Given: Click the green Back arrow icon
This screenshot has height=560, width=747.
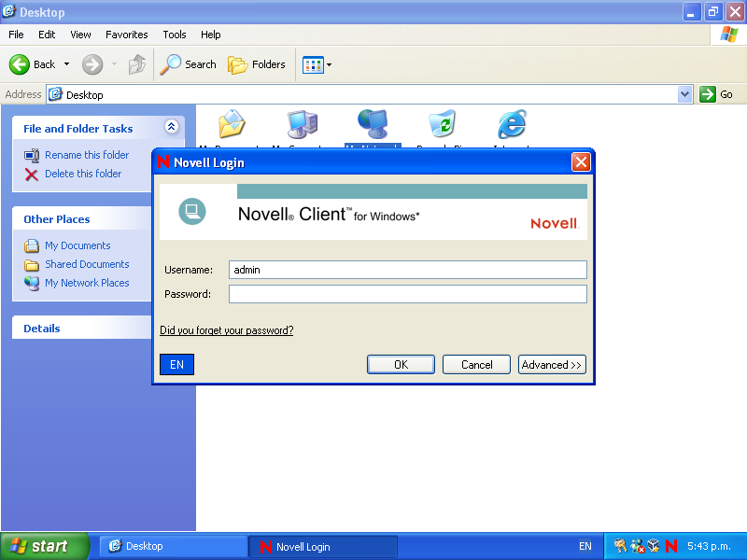Looking at the screenshot, I should pyautogui.click(x=19, y=64).
